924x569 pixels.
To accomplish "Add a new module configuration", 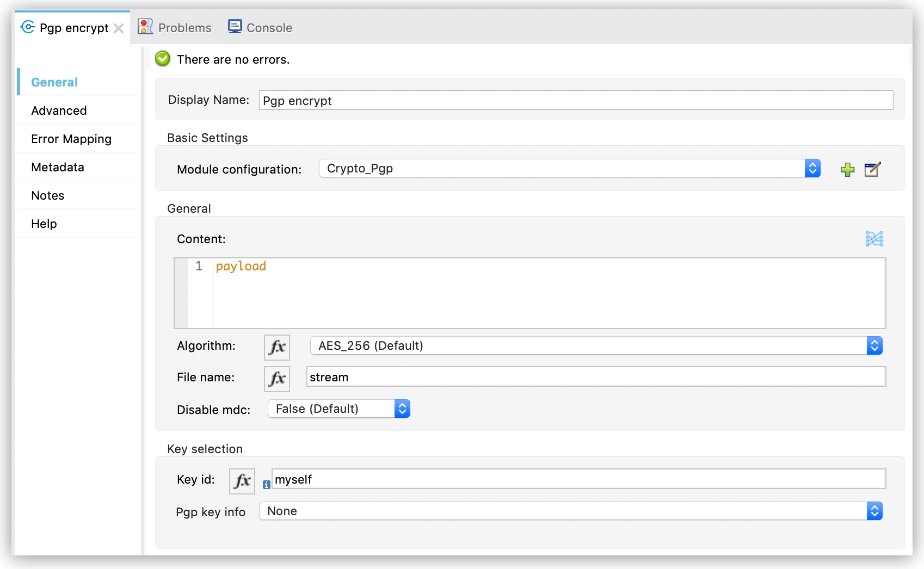I will point(847,169).
